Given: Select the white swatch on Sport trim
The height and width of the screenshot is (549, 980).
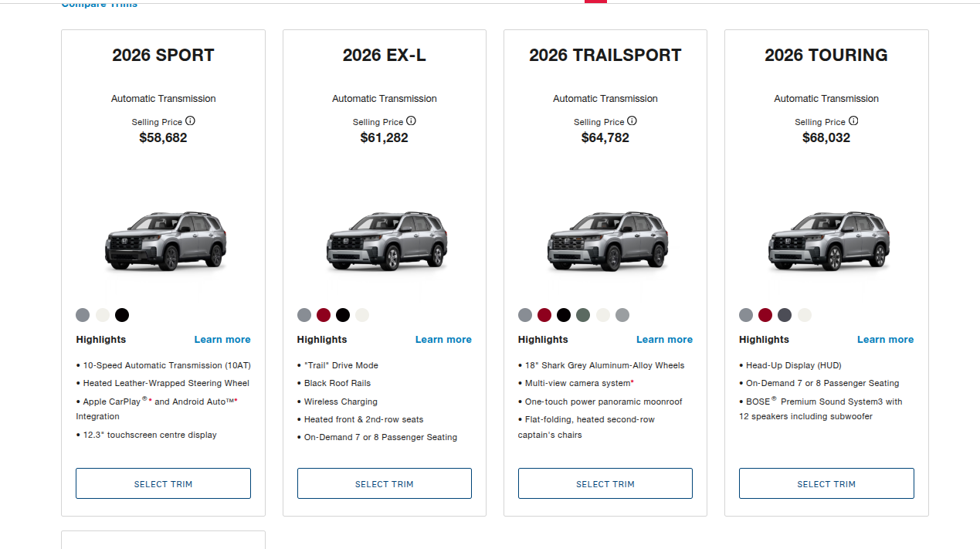Looking at the screenshot, I should (103, 315).
